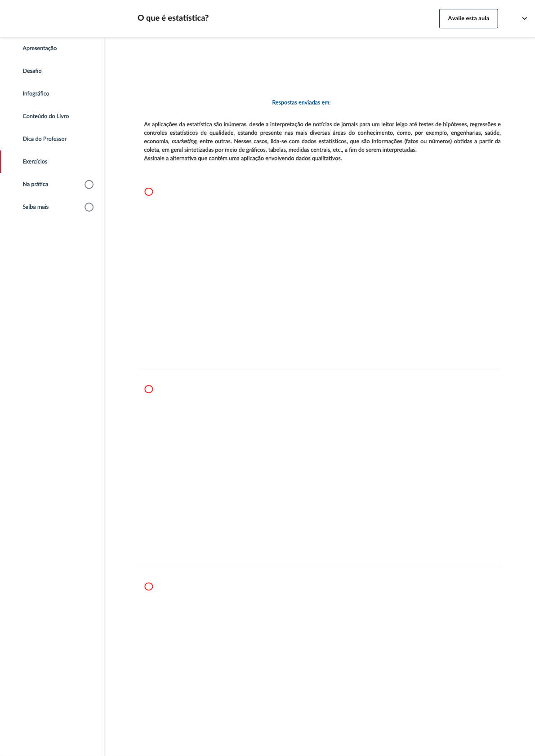Open the Saiba mais section
The width and height of the screenshot is (535, 756).
36,207
